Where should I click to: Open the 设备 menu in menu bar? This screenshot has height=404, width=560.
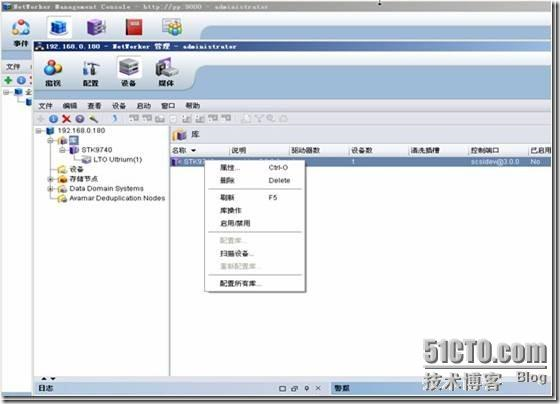click(x=119, y=106)
